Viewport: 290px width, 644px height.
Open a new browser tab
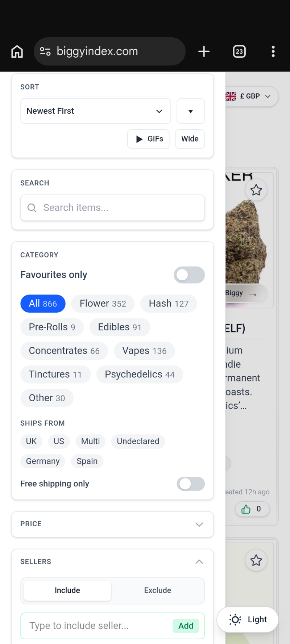[204, 51]
